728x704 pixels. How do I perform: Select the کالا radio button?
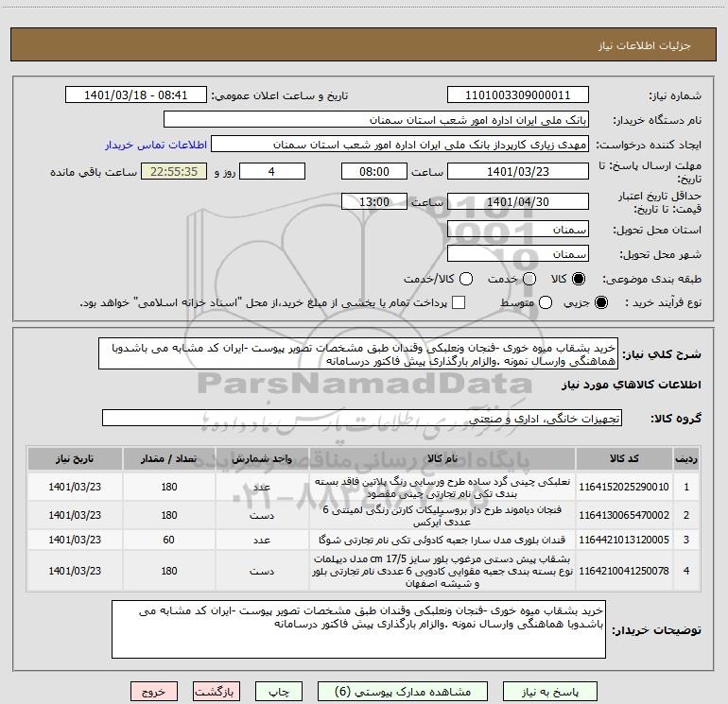click(579, 279)
